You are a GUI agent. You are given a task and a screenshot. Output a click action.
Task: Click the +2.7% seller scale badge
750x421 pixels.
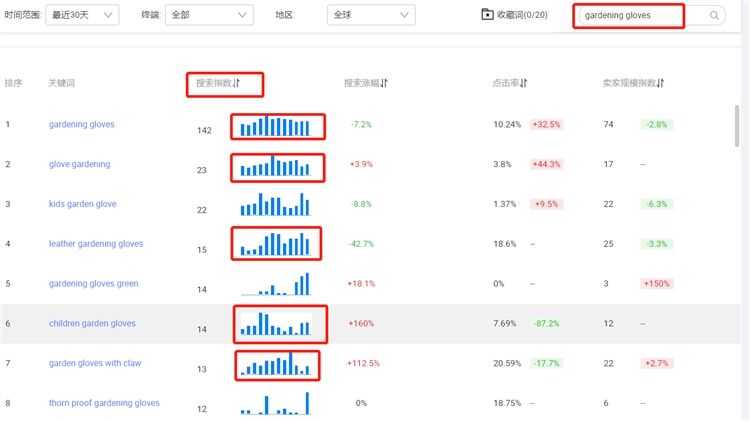click(x=657, y=363)
